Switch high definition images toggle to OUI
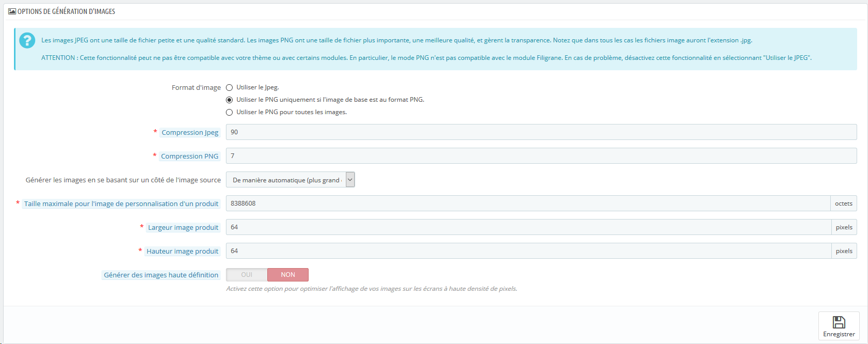The image size is (868, 344). pos(247,275)
